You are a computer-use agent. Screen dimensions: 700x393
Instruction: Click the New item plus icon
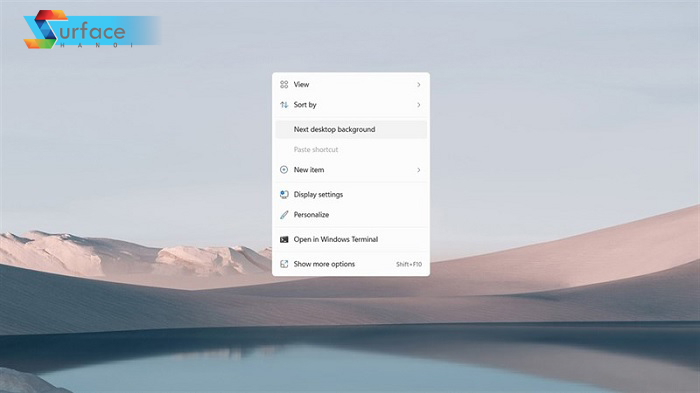284,170
